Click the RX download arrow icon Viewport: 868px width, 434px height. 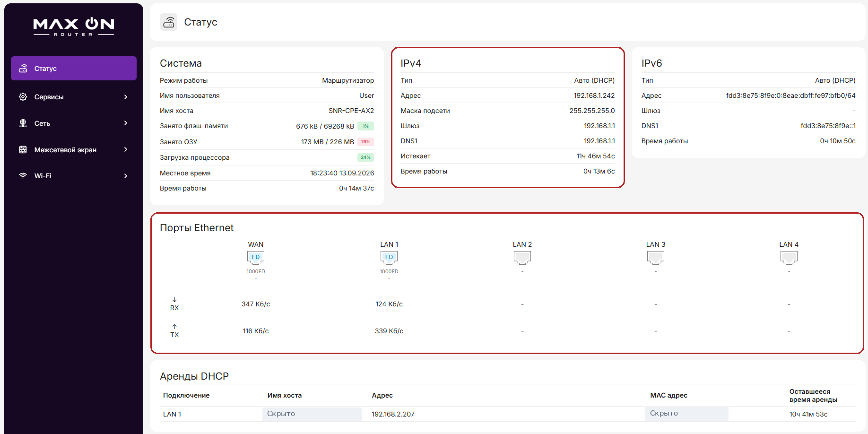coord(174,300)
